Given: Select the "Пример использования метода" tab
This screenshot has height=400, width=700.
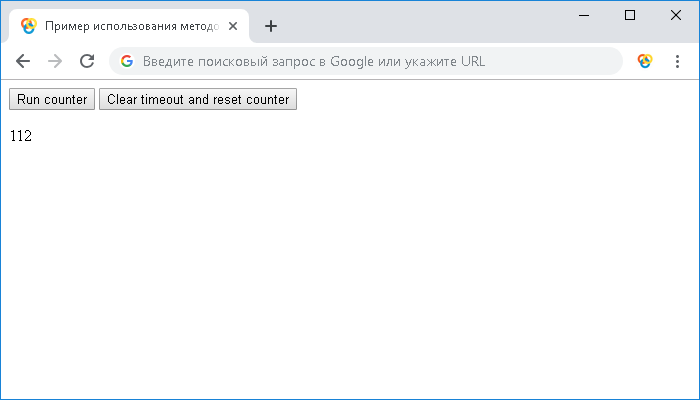Looking at the screenshot, I should coord(125,26).
